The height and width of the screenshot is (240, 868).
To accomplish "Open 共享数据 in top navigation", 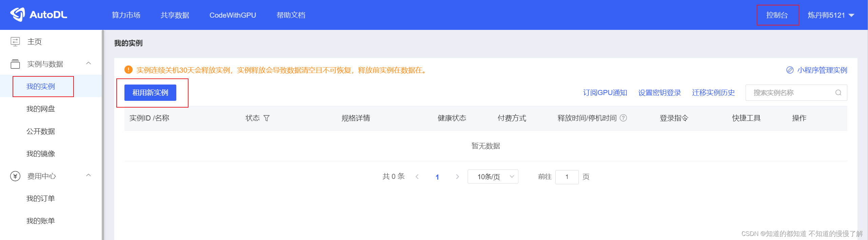I will (x=175, y=15).
